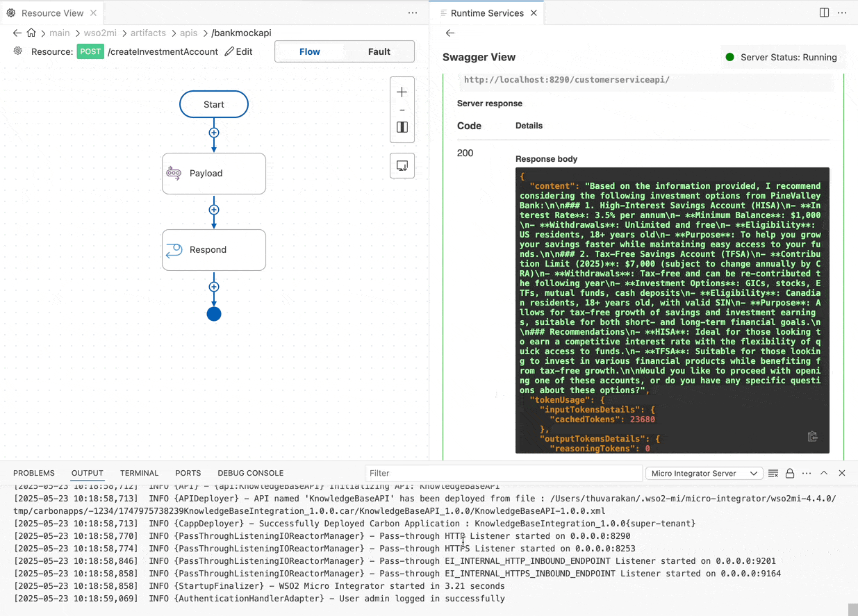
Task: Click the resource gear icon beside 'Resource:'
Action: [18, 51]
